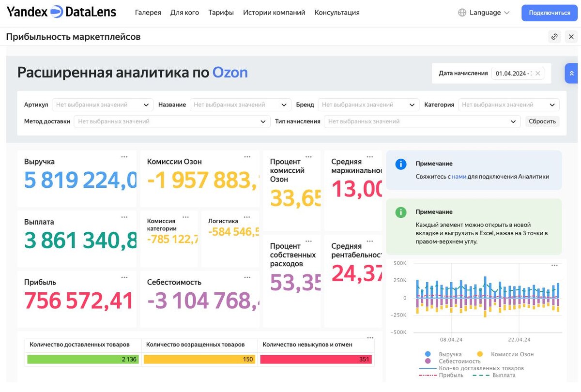Open Истории компаний section

(x=274, y=13)
